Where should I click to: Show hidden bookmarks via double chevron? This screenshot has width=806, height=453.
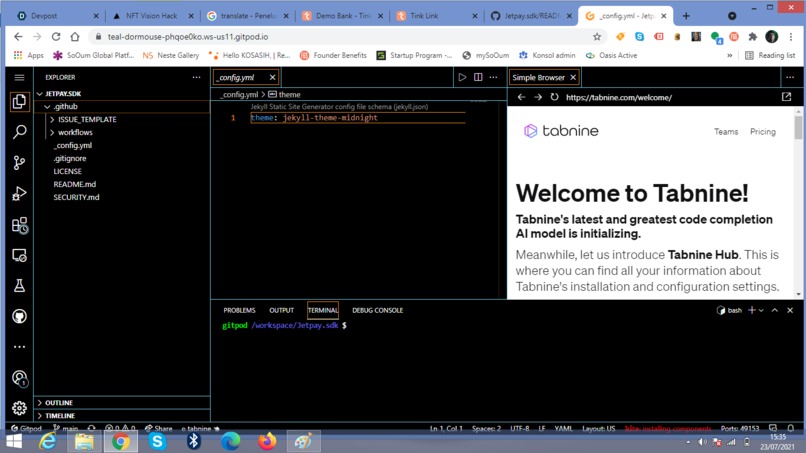(x=729, y=55)
